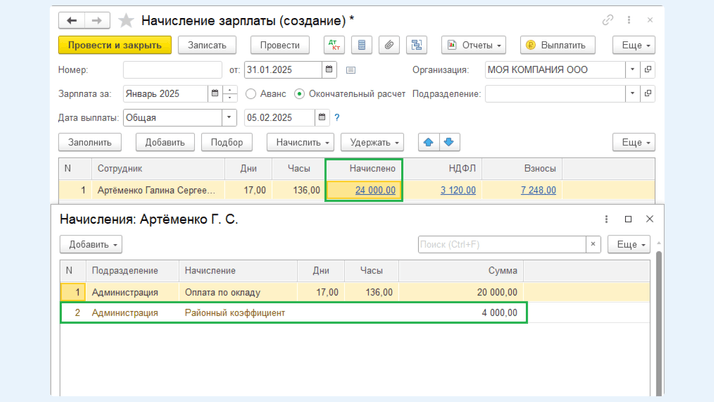Copy document link with chain icon
Viewport: 714px width, 402px height.
(608, 20)
